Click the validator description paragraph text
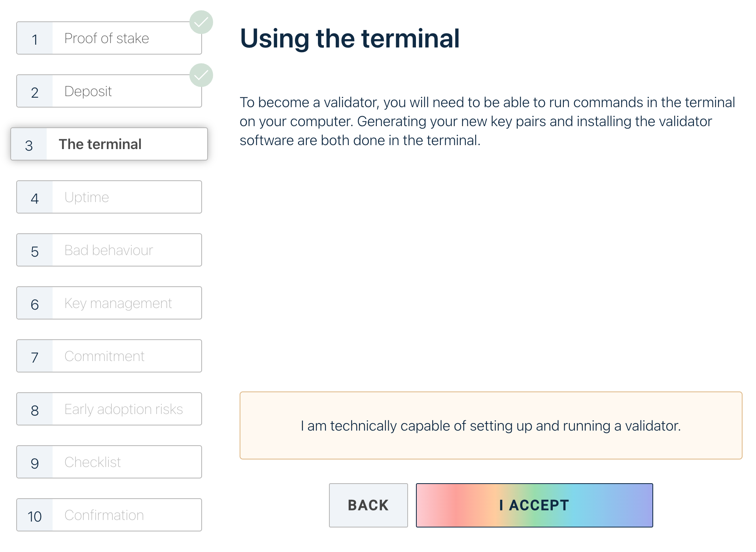The height and width of the screenshot is (552, 756). click(487, 121)
